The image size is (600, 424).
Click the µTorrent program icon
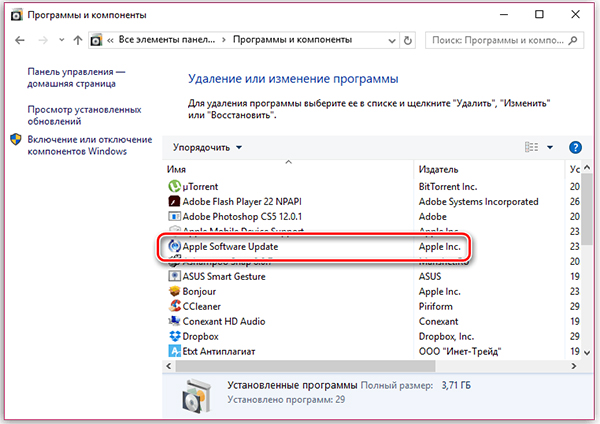pos(173,187)
